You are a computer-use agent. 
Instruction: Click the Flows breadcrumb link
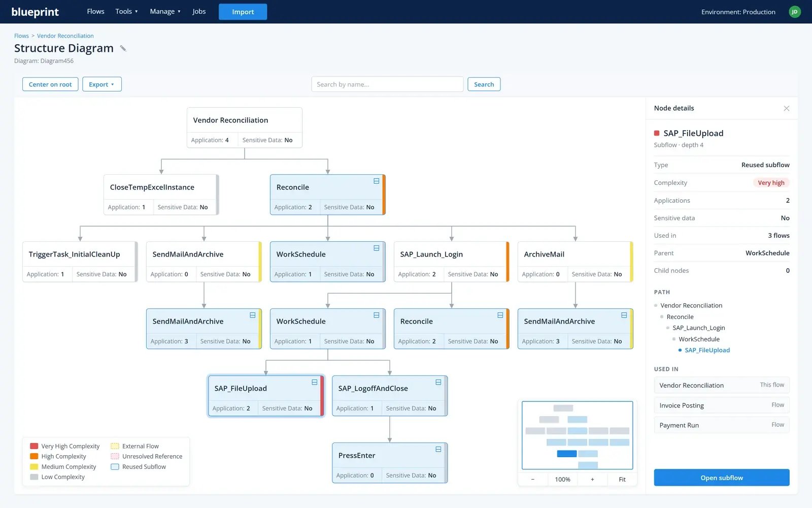tap(21, 36)
